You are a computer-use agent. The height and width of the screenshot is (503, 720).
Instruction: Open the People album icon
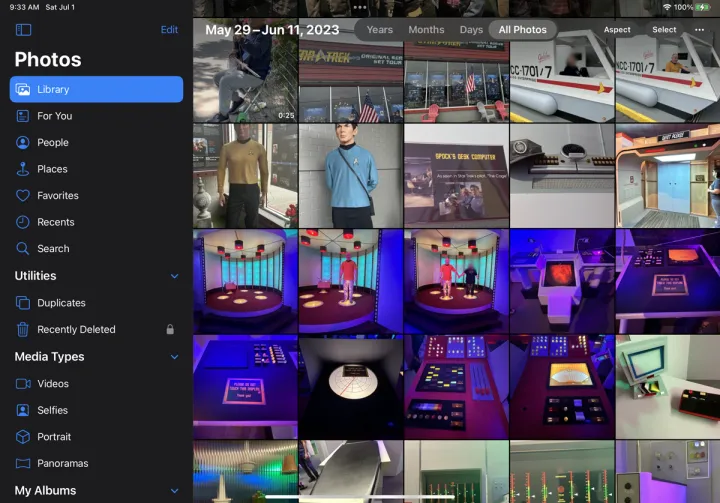23,143
